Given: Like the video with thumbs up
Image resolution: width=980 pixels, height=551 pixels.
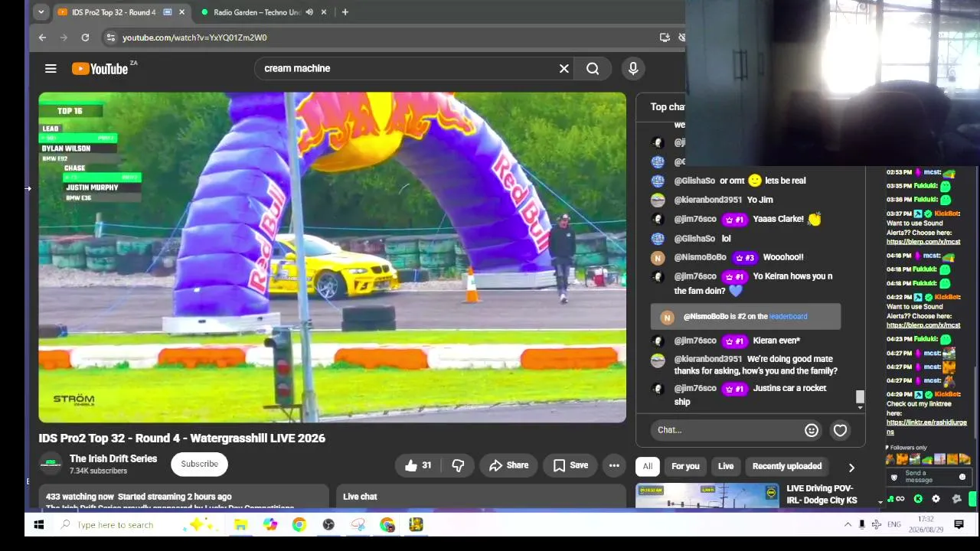Looking at the screenshot, I should tap(418, 465).
